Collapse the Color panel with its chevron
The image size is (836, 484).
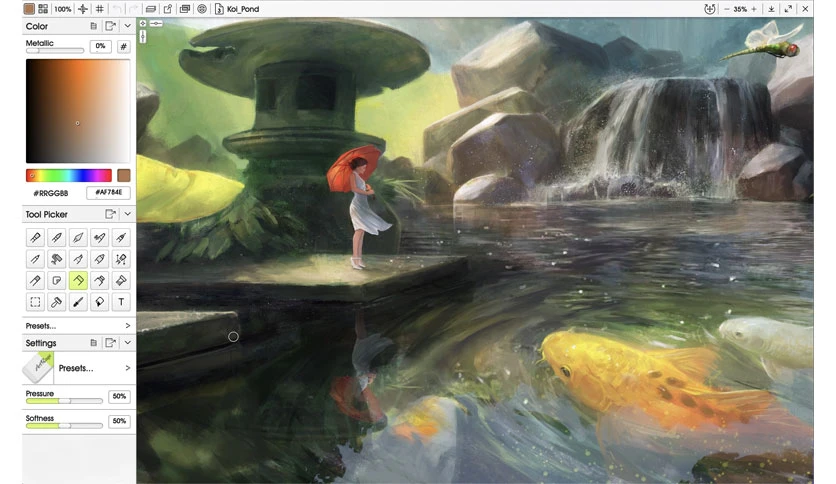[127, 26]
